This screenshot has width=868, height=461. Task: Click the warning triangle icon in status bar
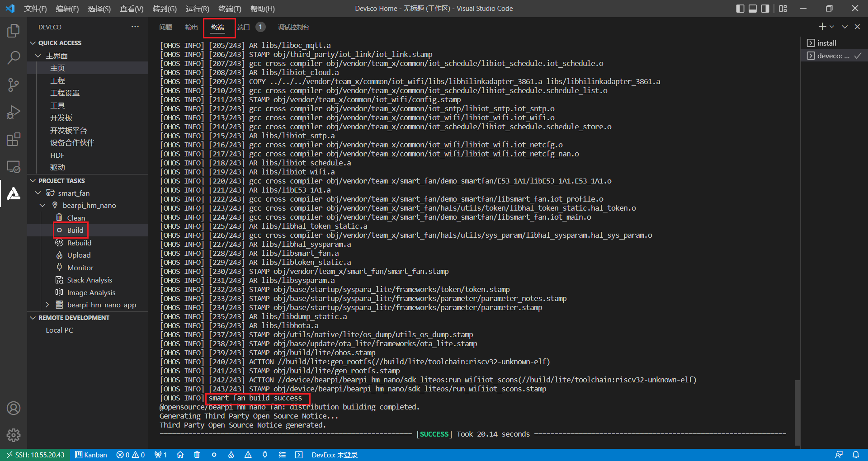[x=248, y=455]
